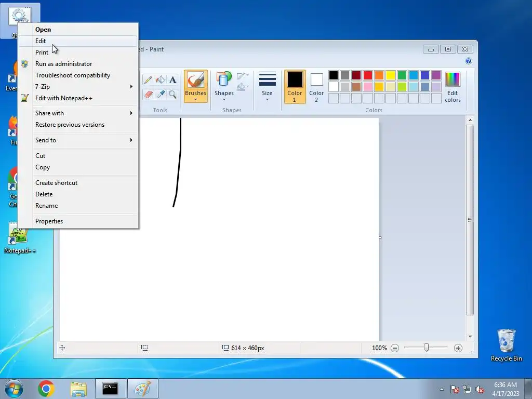
Task: Open the Windows Start menu
Action: [x=14, y=389]
